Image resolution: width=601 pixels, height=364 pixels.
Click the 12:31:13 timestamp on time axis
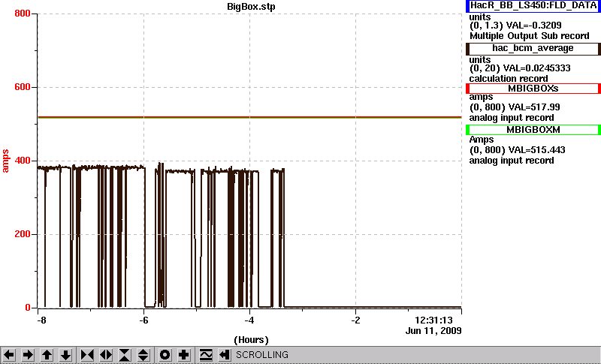click(434, 320)
